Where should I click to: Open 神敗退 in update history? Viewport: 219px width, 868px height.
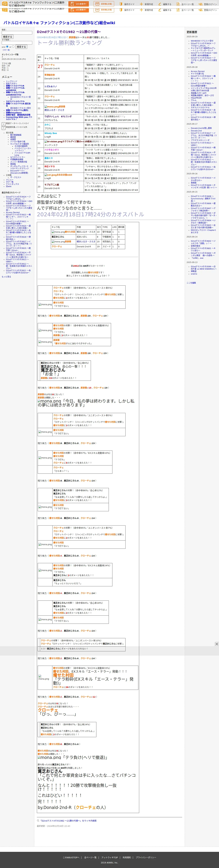click(x=193, y=271)
